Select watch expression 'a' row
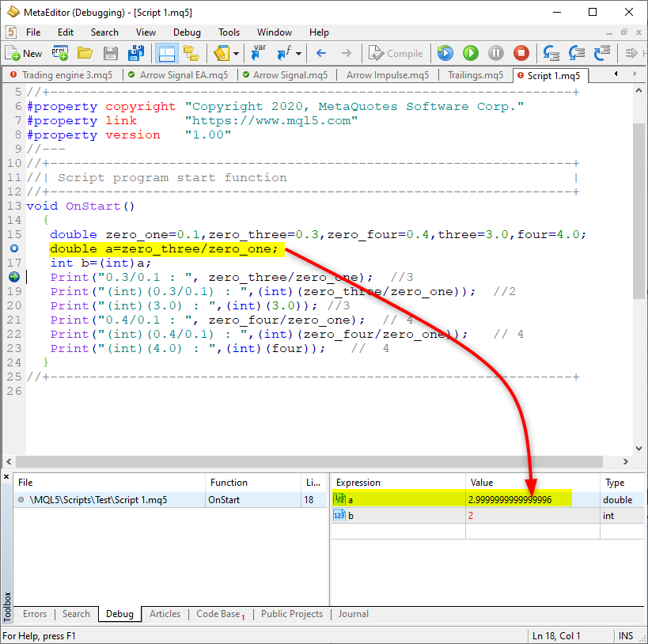 tap(487, 500)
